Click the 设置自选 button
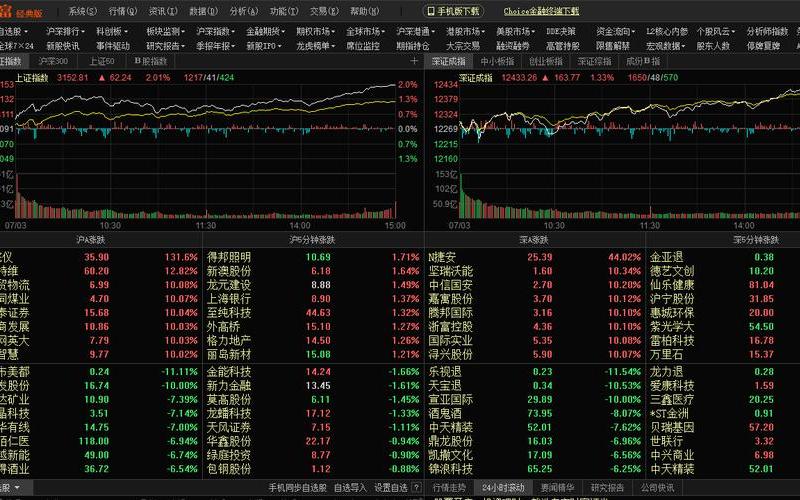The image size is (800, 500). point(391,488)
